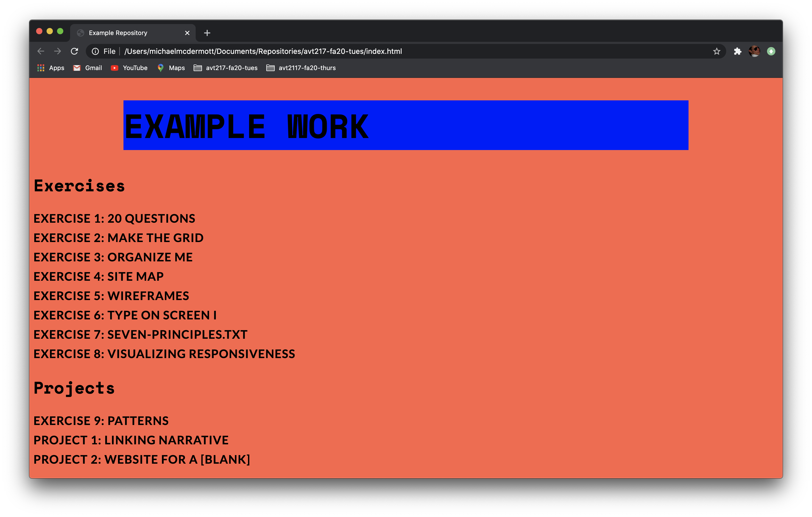Open site info icon beside File
The width and height of the screenshot is (812, 517).
95,51
